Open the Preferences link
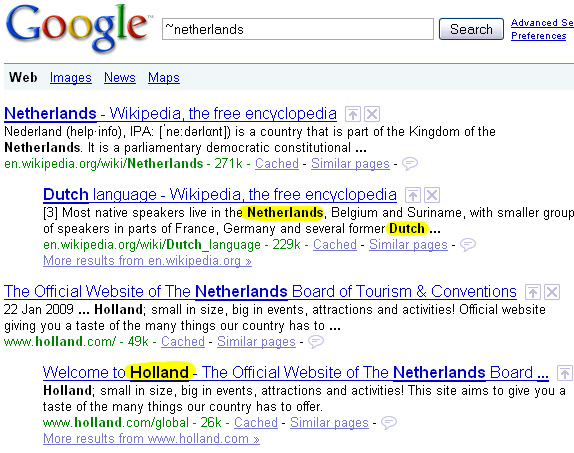 [538, 36]
